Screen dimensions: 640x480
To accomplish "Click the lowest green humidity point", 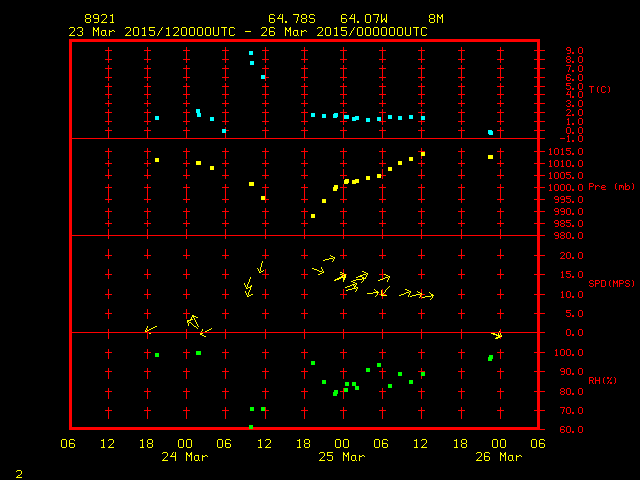I will (251, 427).
